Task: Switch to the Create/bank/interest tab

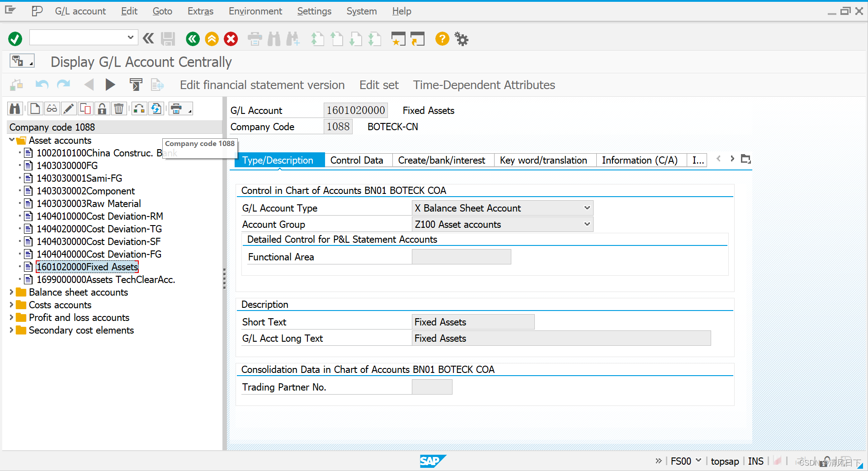Action: [x=442, y=160]
